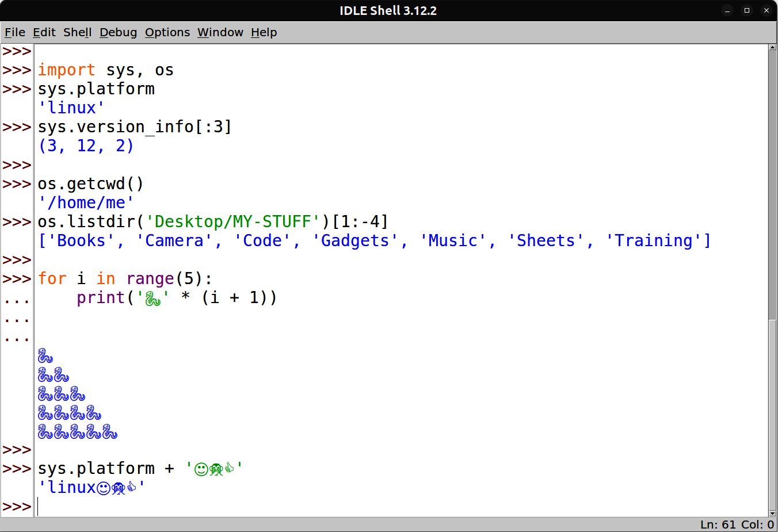Click the scrollbar track above the thumb

click(772, 173)
